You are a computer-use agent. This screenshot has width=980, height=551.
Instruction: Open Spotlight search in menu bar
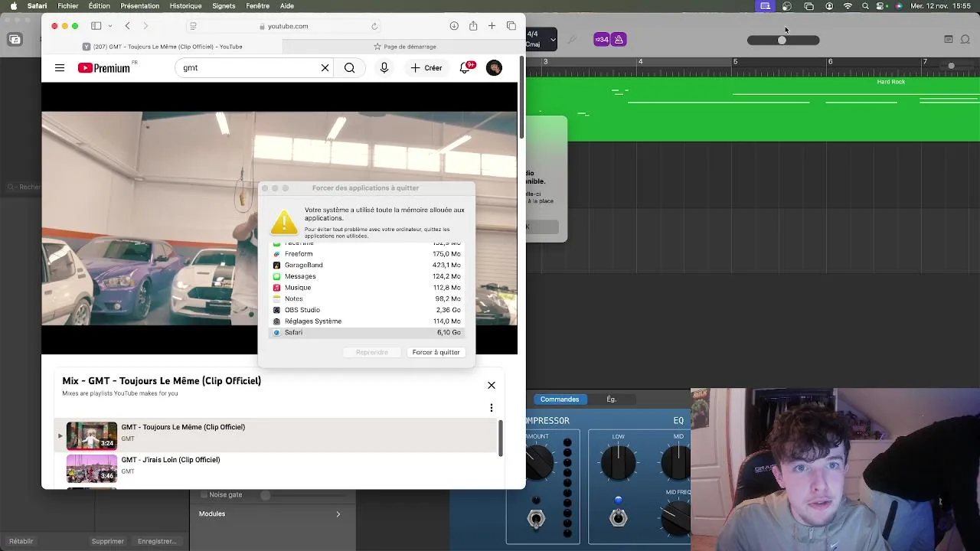(865, 6)
